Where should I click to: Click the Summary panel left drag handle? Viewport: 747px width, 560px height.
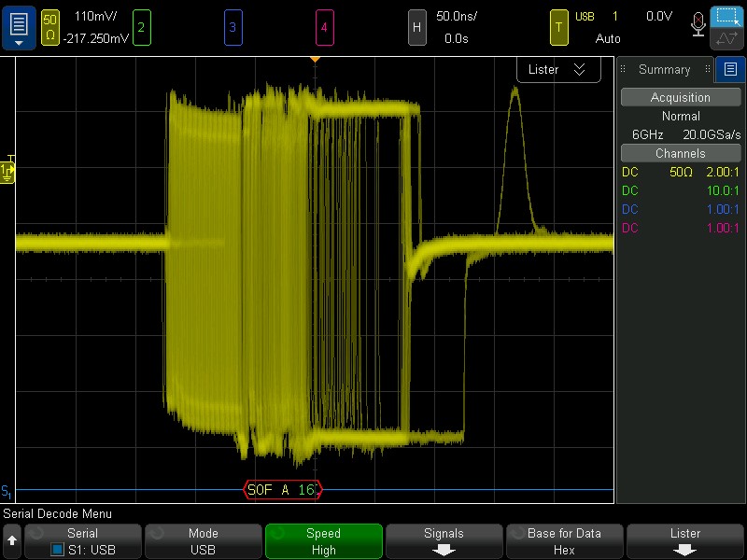coord(623,69)
